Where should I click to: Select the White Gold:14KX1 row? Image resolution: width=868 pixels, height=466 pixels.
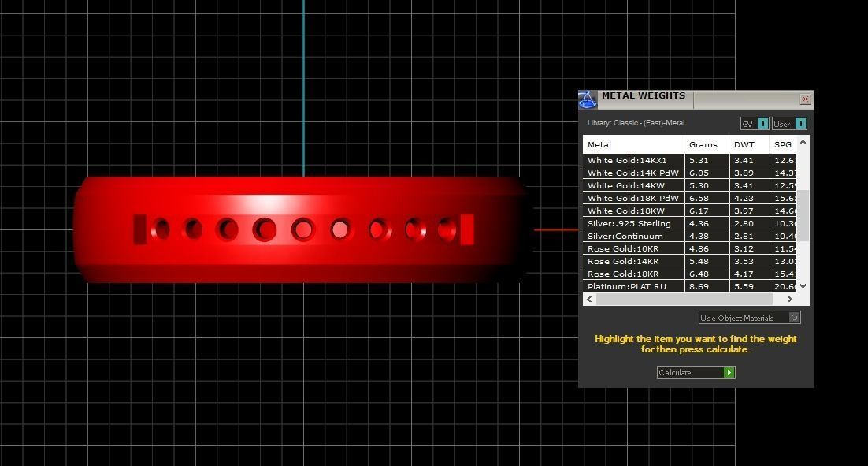[690, 160]
